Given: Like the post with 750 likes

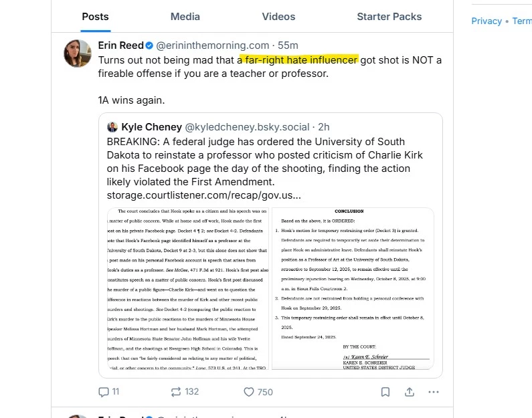Looking at the screenshot, I should (x=249, y=392).
